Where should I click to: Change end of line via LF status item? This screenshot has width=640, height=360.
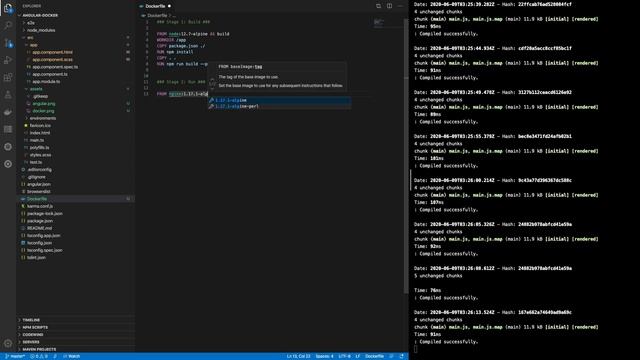coord(358,356)
